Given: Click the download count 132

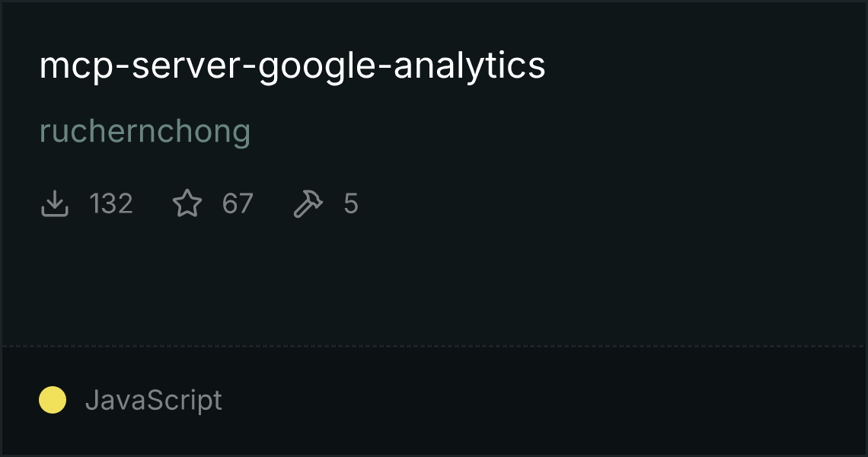Looking at the screenshot, I should point(111,204).
